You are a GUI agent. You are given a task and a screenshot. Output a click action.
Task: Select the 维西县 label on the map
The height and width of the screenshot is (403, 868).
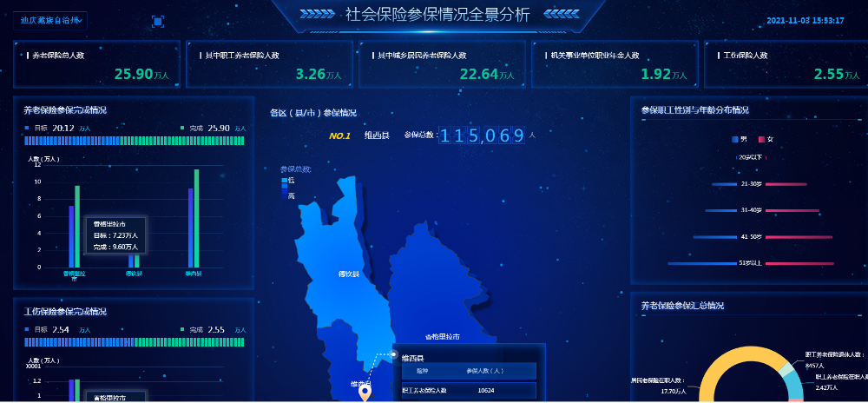(x=360, y=383)
